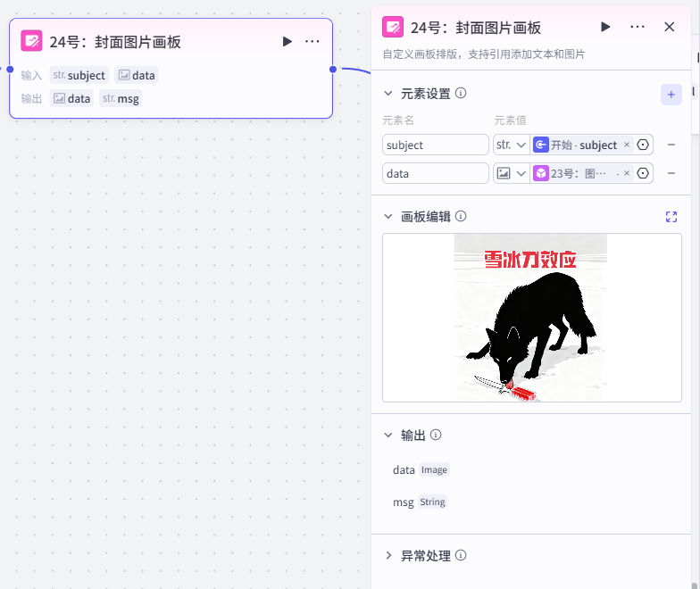Show info tooltip for 异常处理
The height and width of the screenshot is (589, 700).
tap(461, 555)
